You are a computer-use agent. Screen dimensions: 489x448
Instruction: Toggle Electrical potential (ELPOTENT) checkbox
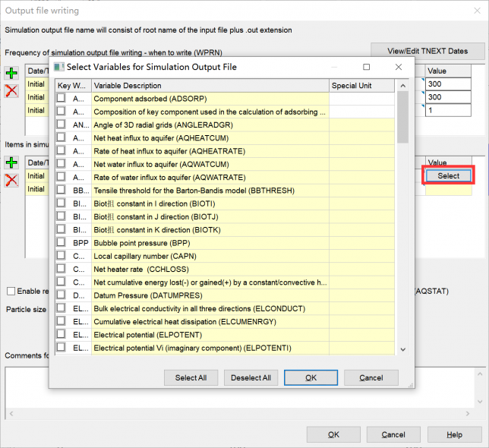point(61,335)
